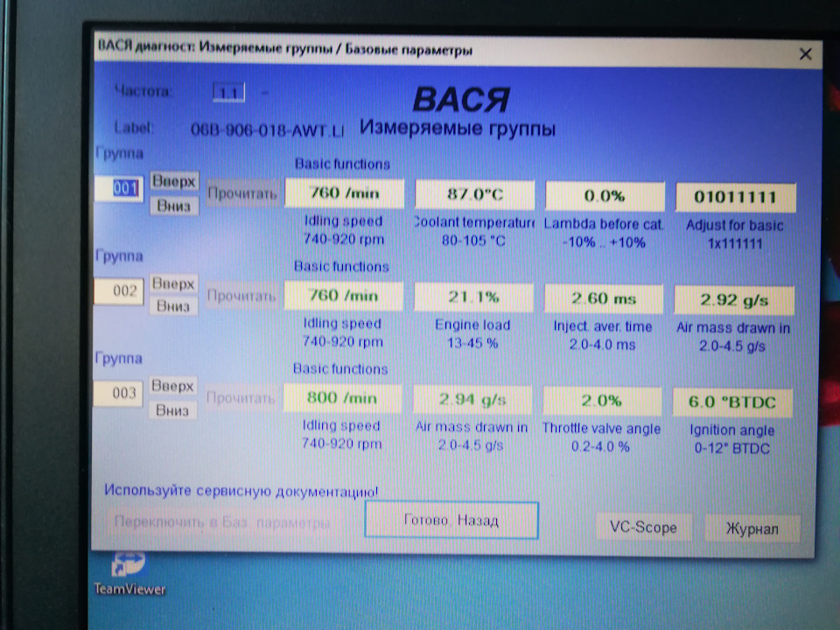
Task: Click Прочитать button for group 002
Action: [x=241, y=296]
